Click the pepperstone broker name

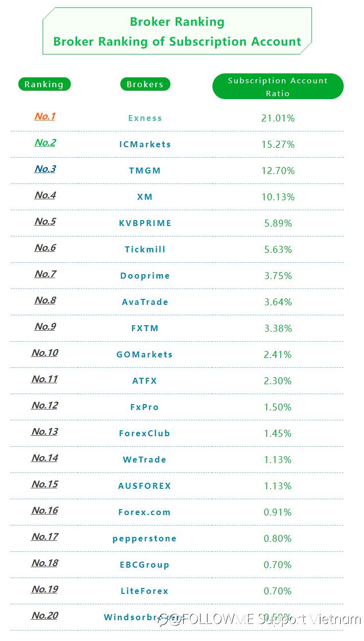pyautogui.click(x=145, y=539)
